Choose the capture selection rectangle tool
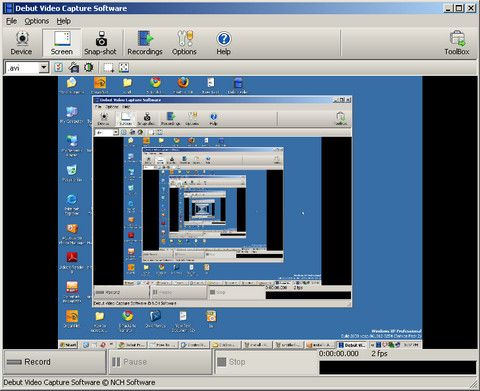 click(x=108, y=68)
